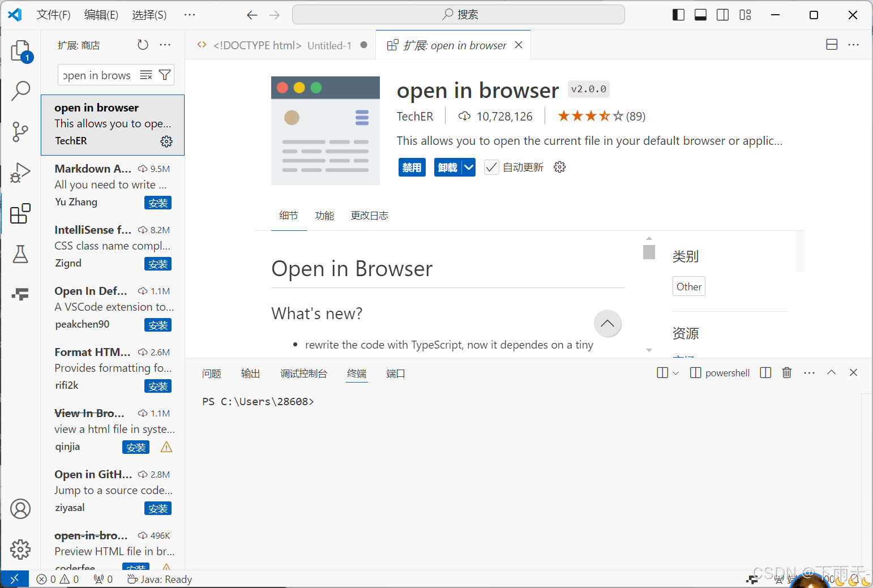This screenshot has width=873, height=588.
Task: Install Open In Default Browser by peakchen90
Action: pos(158,325)
